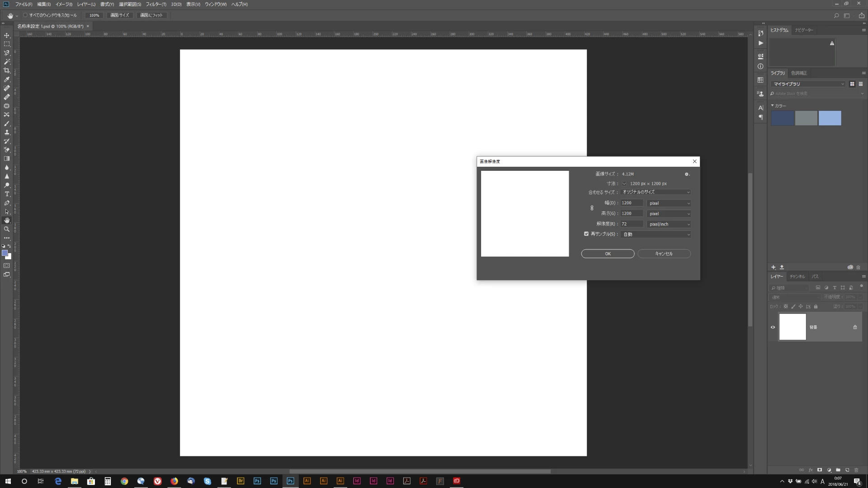Select the Clone Stamp tool
This screenshot has width=868, height=488.
(7, 132)
